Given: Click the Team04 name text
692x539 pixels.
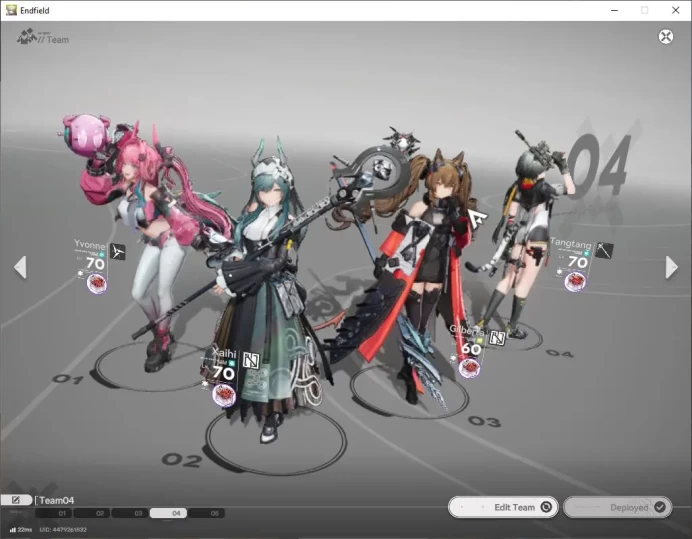Looking at the screenshot, I should click(x=56, y=500).
